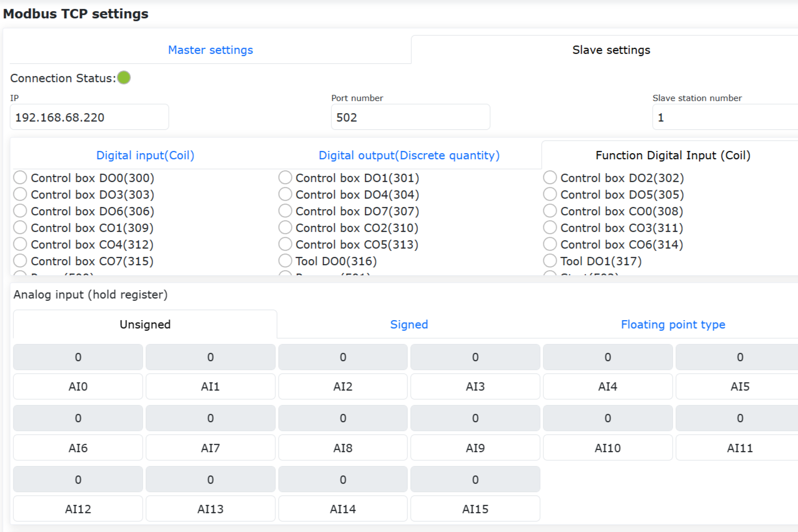Image resolution: width=798 pixels, height=532 pixels.
Task: Select Control box CO0(308) radio button
Action: click(550, 211)
